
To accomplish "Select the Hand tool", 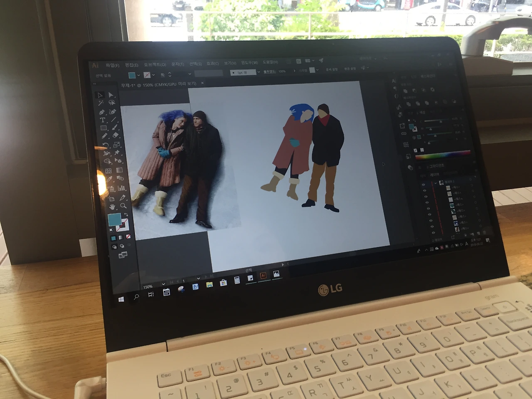I will point(112,207).
